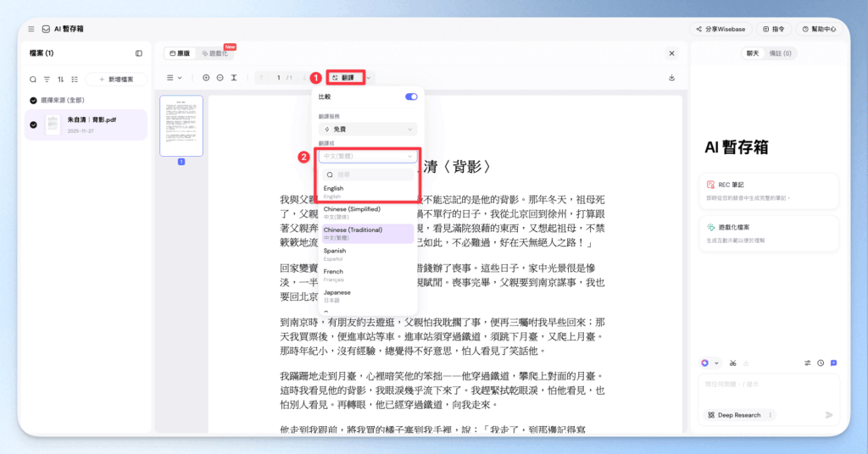This screenshot has height=454, width=868.
Task: Click the fit-height page icon
Action: pyautogui.click(x=234, y=78)
